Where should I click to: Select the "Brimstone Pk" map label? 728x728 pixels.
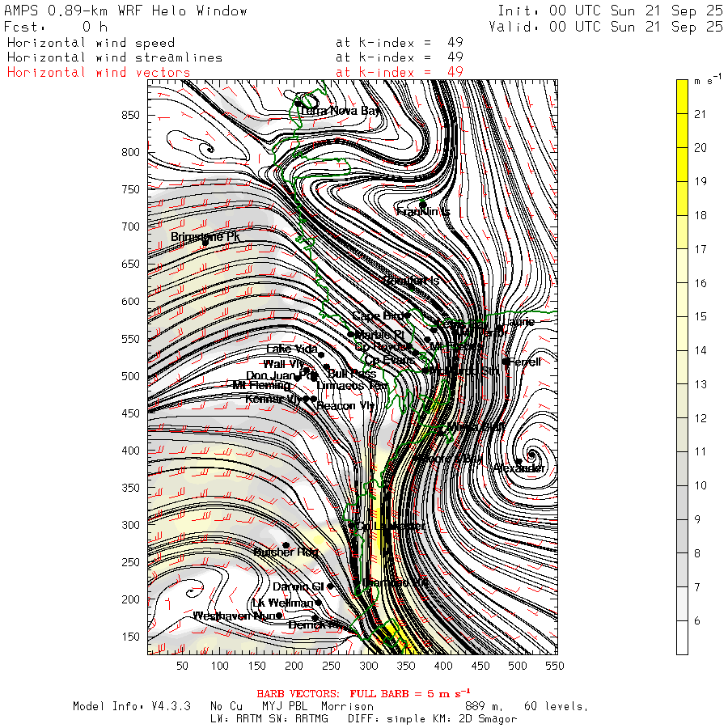coord(205,237)
